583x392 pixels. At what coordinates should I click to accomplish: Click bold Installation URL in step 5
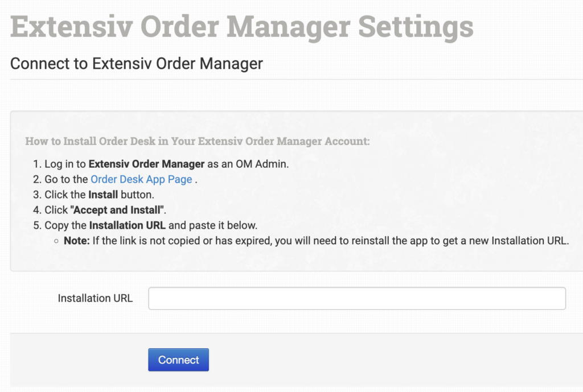[127, 225]
